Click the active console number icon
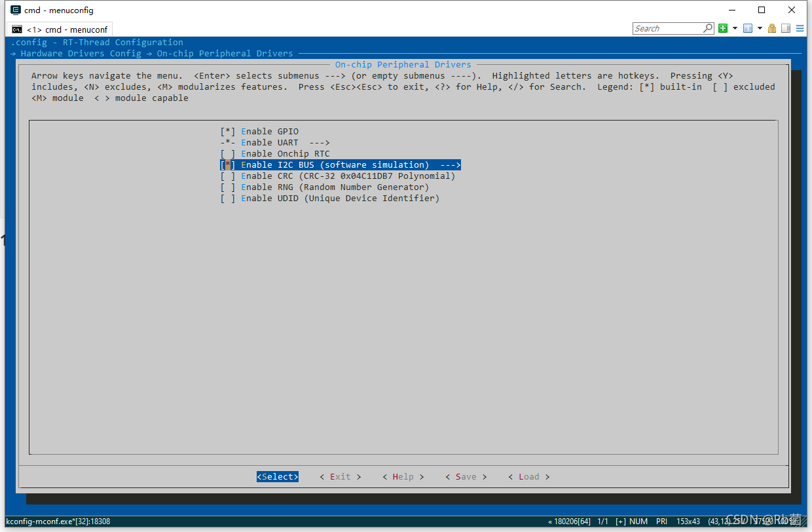The image size is (812, 532). (748, 28)
